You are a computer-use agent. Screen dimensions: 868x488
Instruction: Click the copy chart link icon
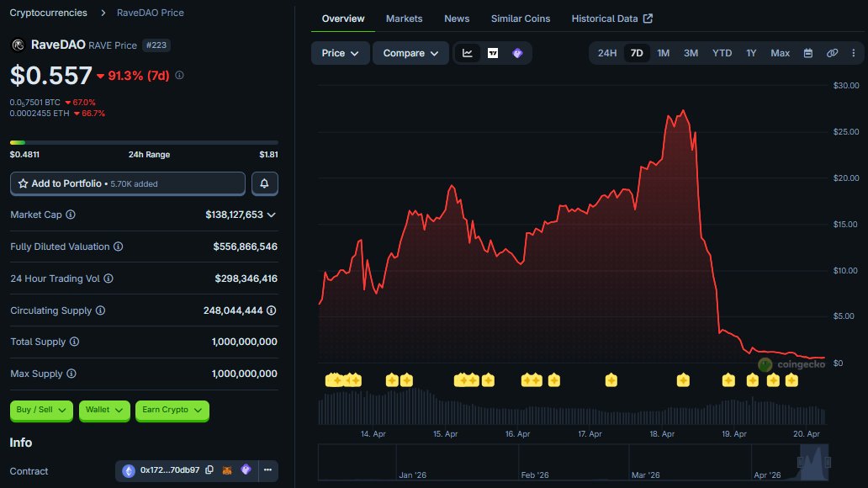click(832, 52)
